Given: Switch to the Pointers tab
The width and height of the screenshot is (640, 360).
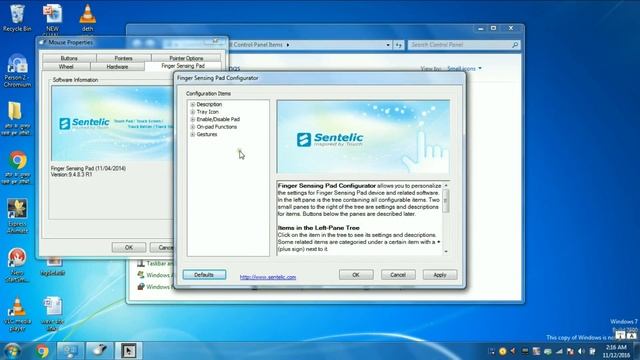Looking at the screenshot, I should click(x=123, y=58).
